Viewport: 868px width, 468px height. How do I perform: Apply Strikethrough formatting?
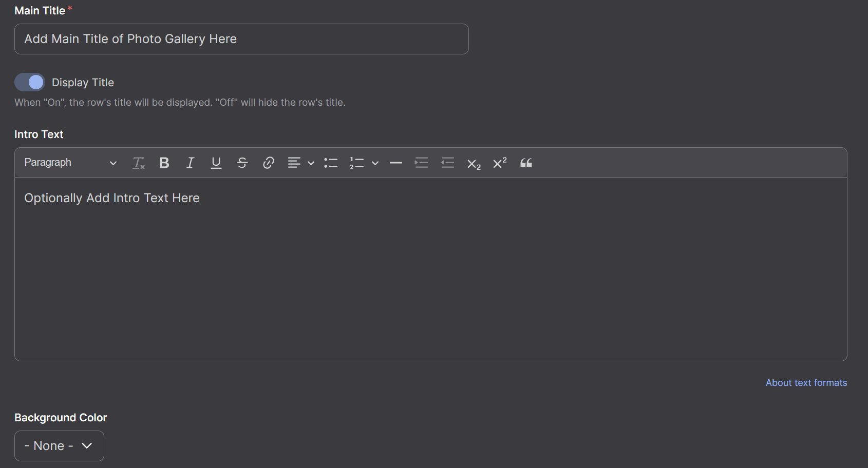pyautogui.click(x=242, y=163)
